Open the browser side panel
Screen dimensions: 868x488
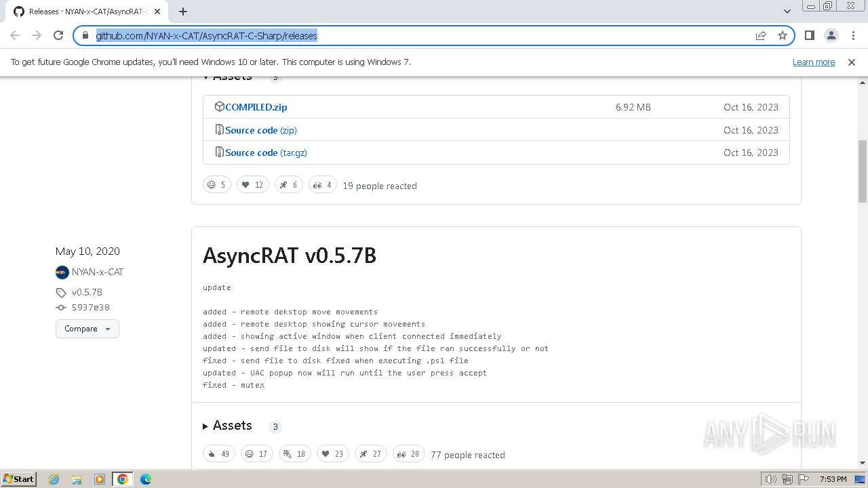point(810,35)
